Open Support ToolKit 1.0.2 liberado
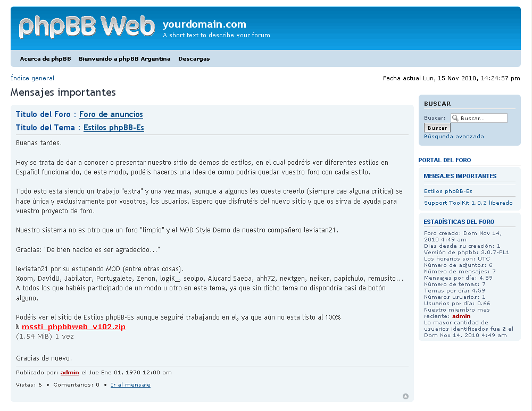The height and width of the screenshot is (411, 532). tap(469, 203)
